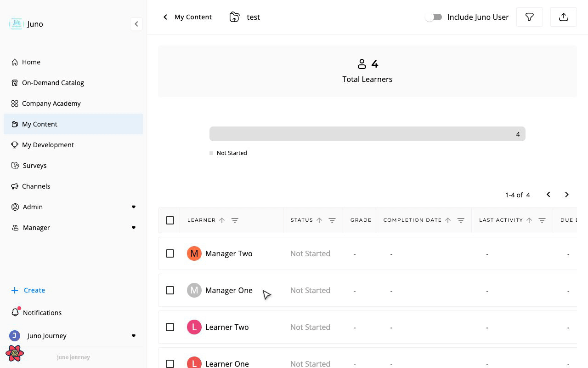
Task: Click the Not Started progress bar
Action: pyautogui.click(x=367, y=134)
